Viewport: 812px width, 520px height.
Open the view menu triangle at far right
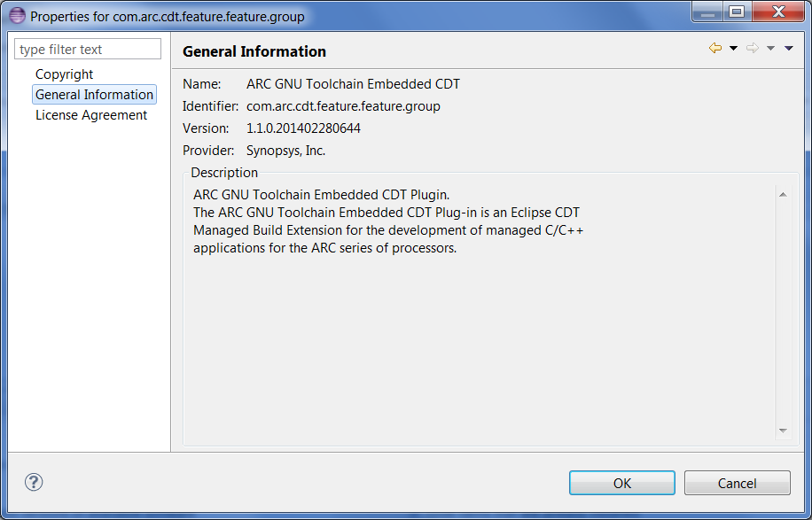(789, 48)
